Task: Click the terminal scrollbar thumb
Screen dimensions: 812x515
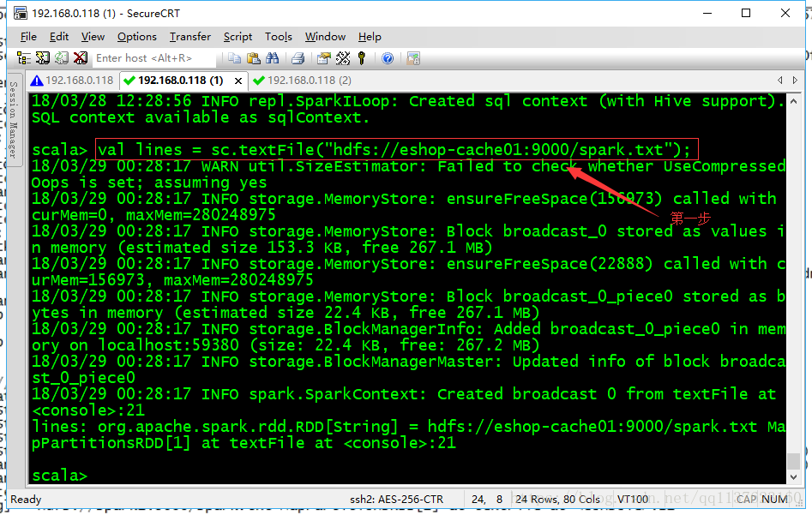Action: tap(793, 461)
